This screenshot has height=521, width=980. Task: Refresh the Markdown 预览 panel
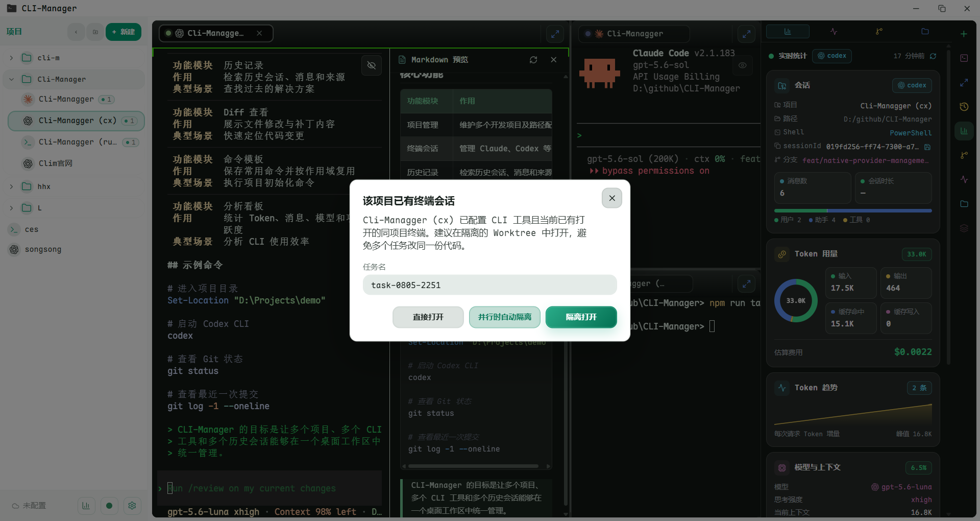(x=533, y=60)
